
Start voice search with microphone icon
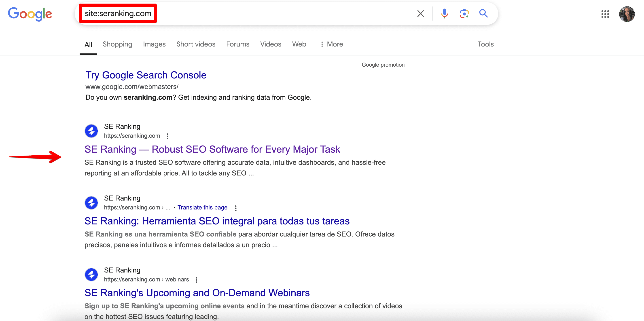[x=444, y=13]
